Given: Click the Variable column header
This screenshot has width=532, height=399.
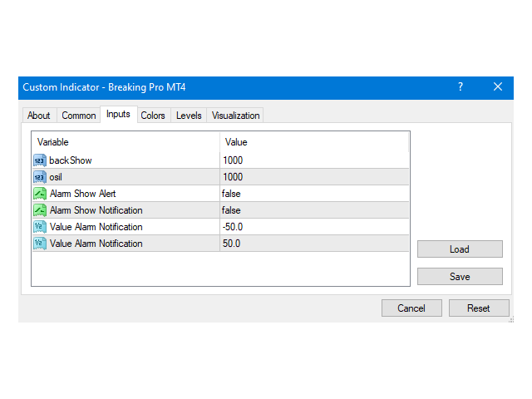Looking at the screenshot, I should tap(125, 142).
